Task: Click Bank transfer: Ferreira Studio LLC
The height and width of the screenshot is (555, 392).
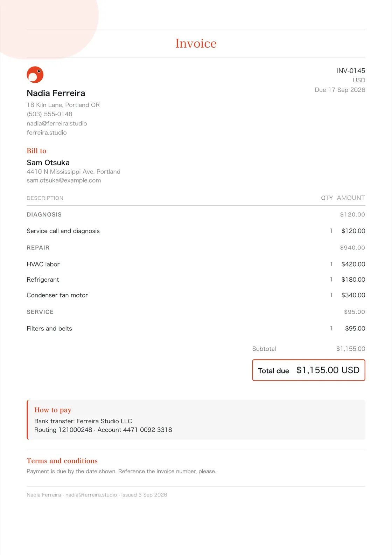Action: point(83,421)
